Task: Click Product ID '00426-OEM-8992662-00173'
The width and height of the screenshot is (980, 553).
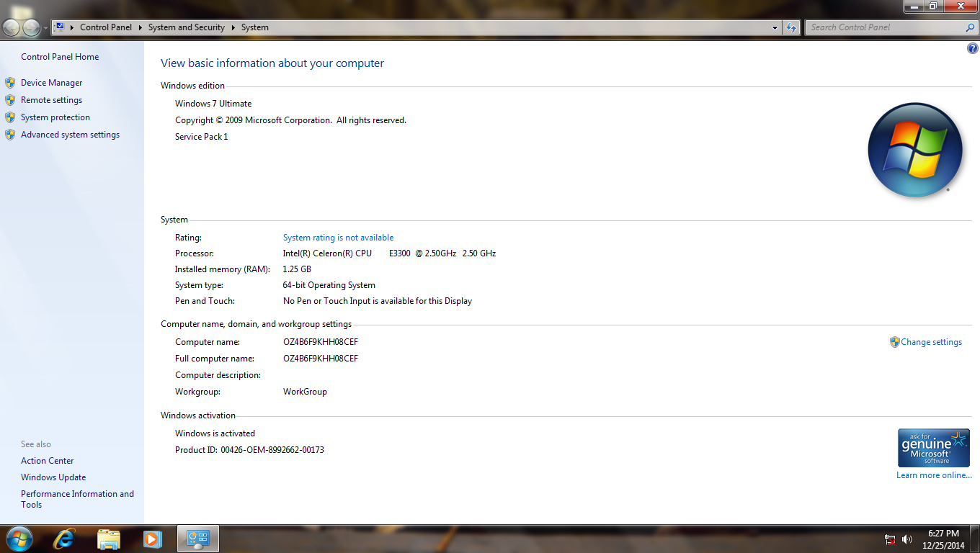Action: click(272, 450)
